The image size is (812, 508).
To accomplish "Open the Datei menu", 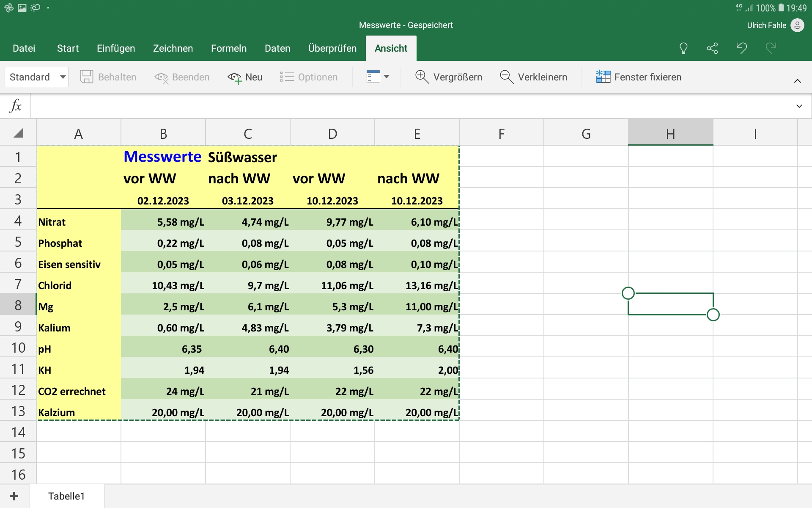I will pos(24,48).
